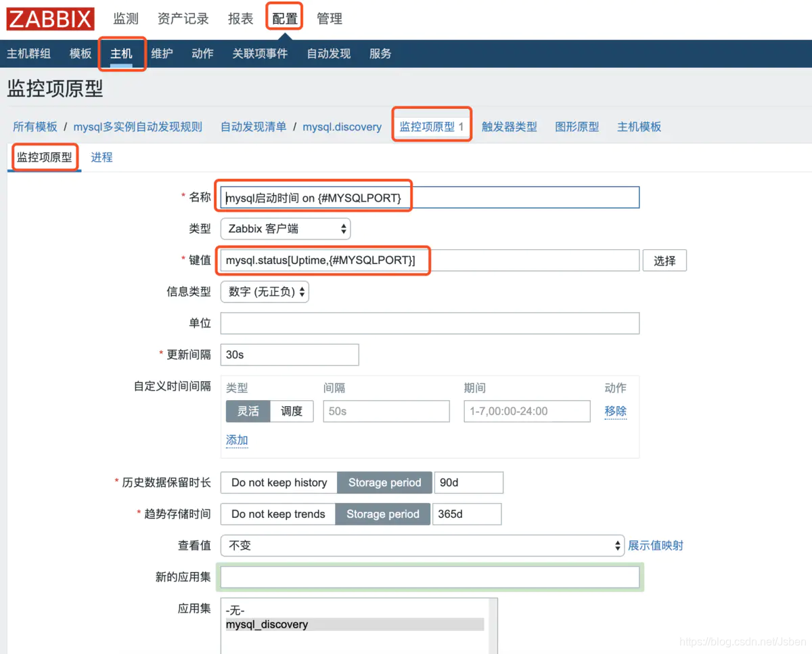Click trends period field 365d

[467, 514]
